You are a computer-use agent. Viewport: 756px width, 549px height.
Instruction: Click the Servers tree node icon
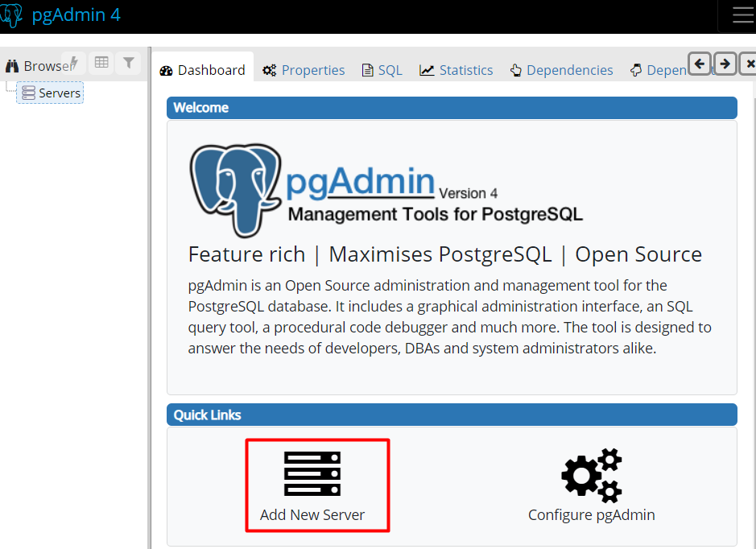(28, 93)
